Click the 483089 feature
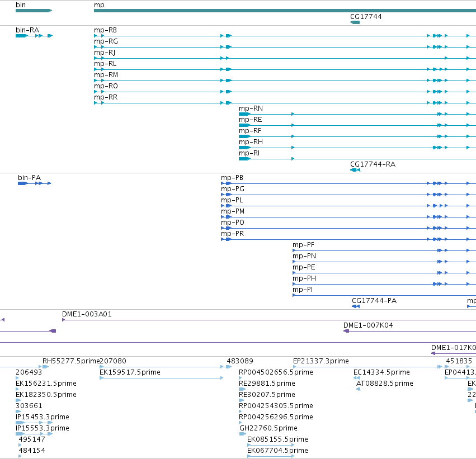The height and width of the screenshot is (459, 476). click(x=229, y=367)
